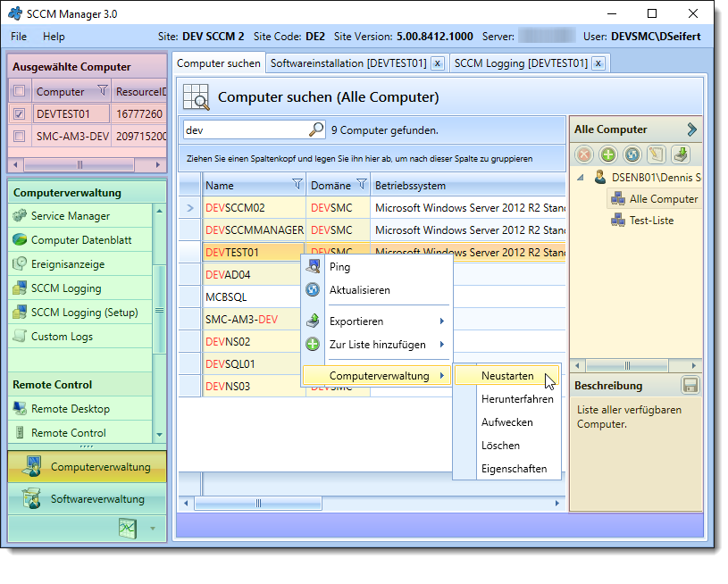This screenshot has height=584, width=728.
Task: Check the SMC-AM3-DEV checkbox
Action: [19, 136]
